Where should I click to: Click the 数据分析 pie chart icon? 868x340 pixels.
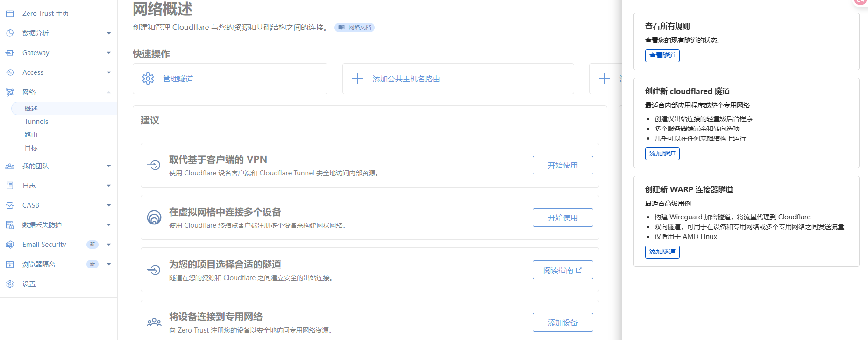[10, 33]
